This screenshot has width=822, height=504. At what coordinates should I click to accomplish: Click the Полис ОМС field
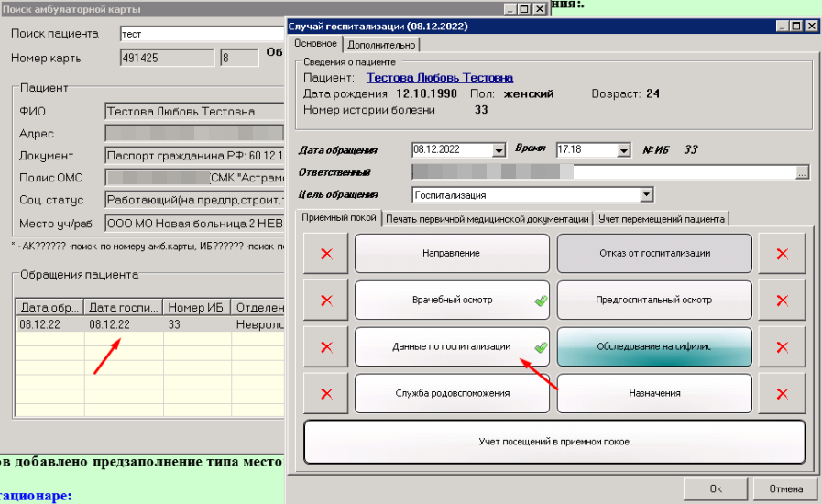pyautogui.click(x=194, y=178)
